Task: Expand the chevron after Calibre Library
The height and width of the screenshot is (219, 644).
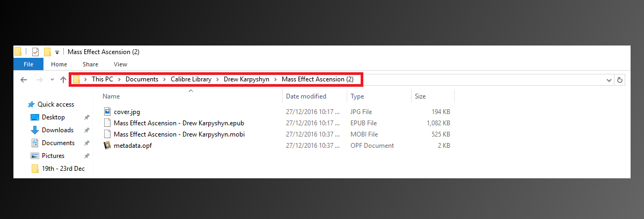Action: pos(218,79)
